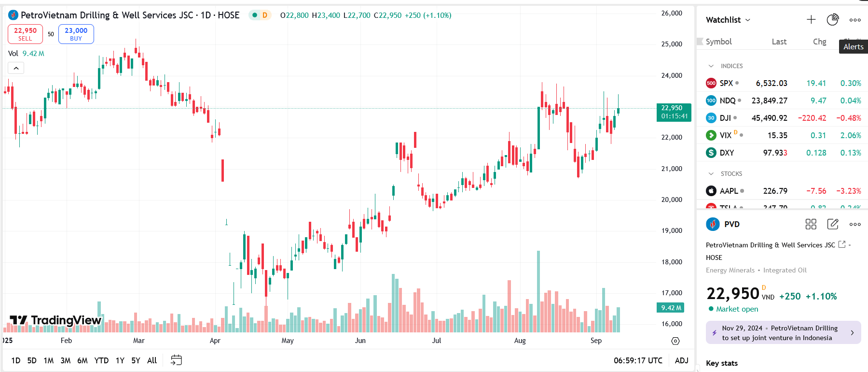
Task: Collapse the STOCKS section
Action: 711,173
